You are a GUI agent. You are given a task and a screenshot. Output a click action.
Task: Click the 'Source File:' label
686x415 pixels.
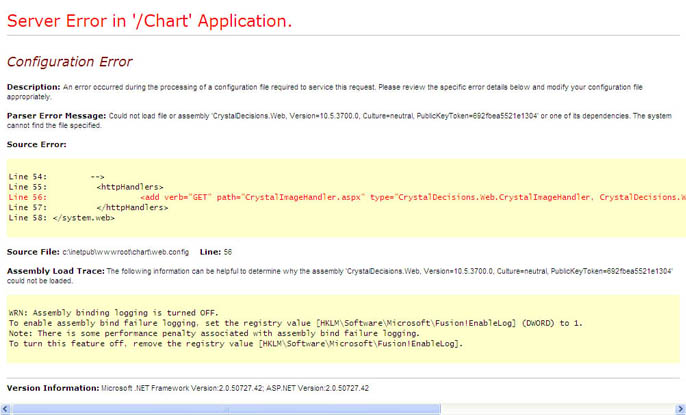(x=33, y=252)
